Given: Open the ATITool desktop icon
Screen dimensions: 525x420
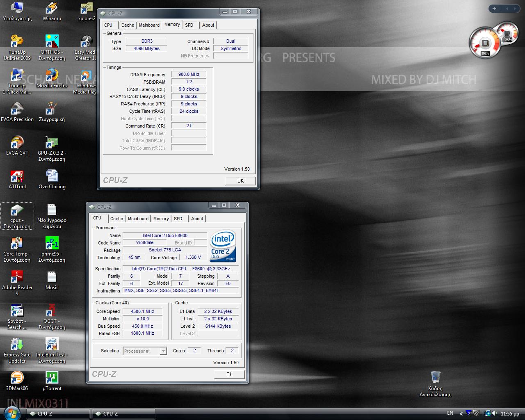Looking at the screenshot, I should point(17,180).
